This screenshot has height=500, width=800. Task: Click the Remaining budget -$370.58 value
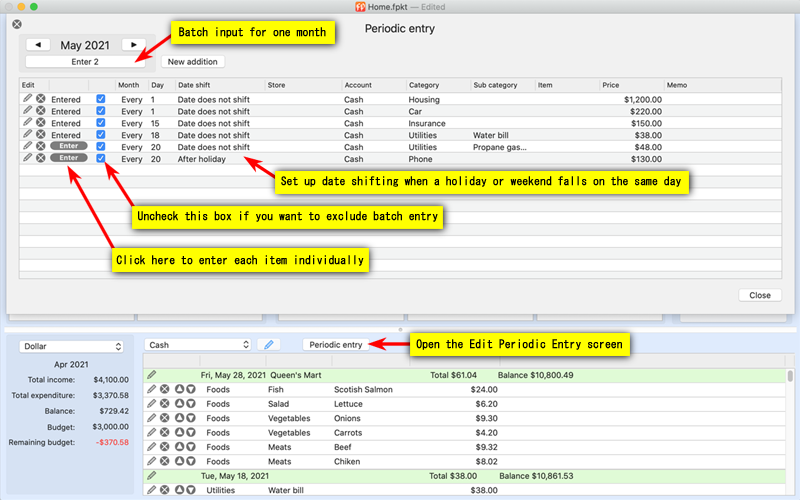click(x=112, y=442)
